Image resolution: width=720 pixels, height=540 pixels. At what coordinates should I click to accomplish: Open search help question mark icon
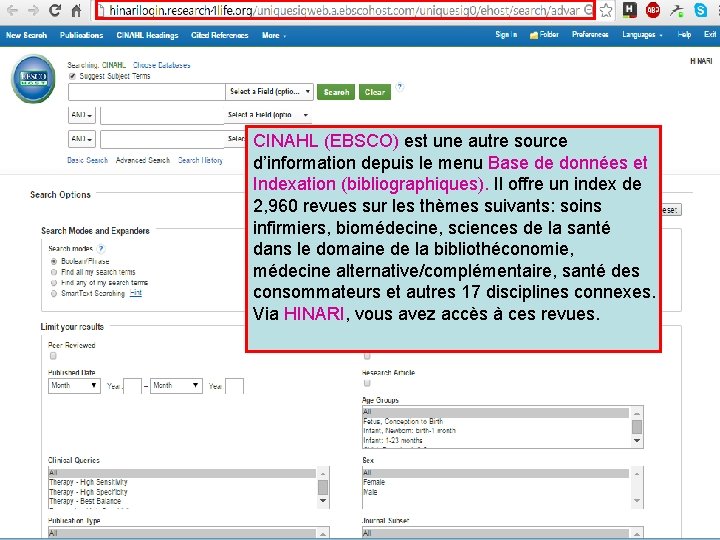400,86
